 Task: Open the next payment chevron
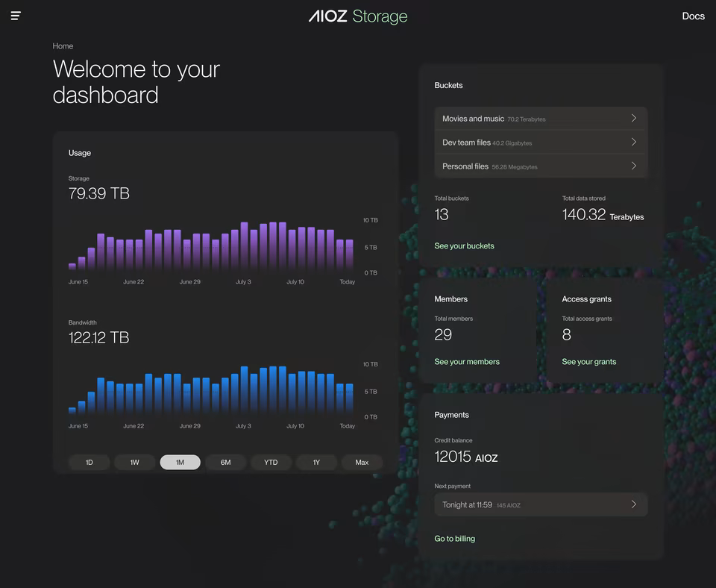tap(634, 504)
